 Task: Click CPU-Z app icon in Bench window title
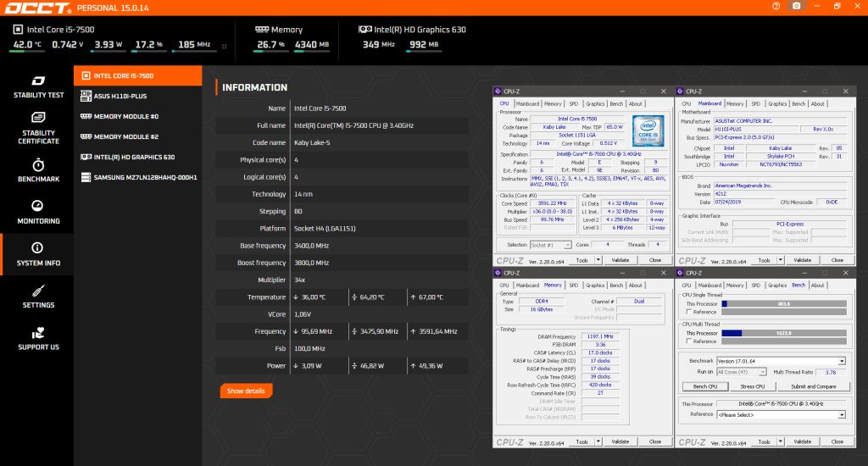coord(680,273)
